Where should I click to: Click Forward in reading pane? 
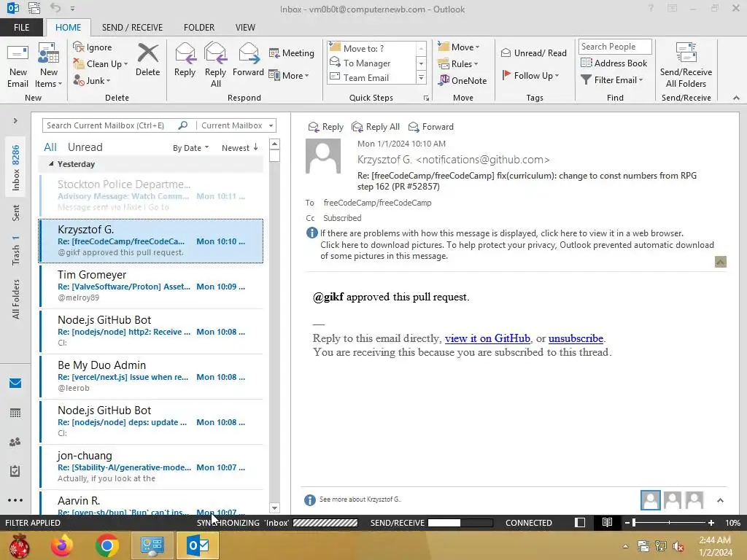(x=431, y=127)
